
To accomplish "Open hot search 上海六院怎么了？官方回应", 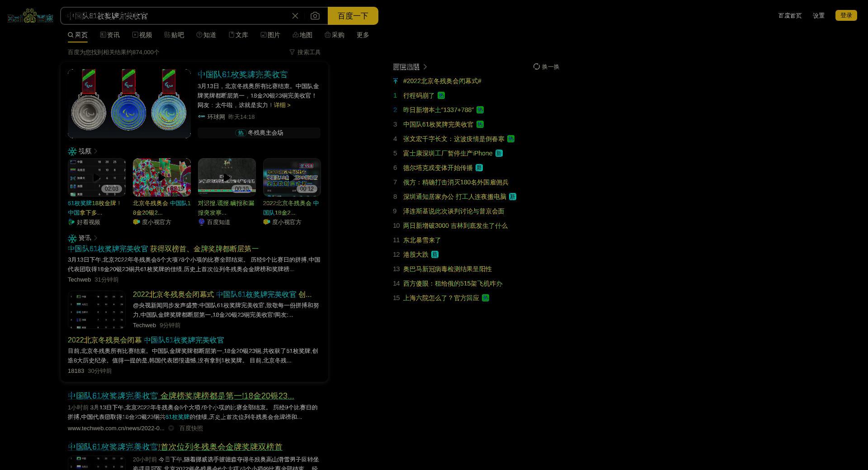I will coord(441,298).
